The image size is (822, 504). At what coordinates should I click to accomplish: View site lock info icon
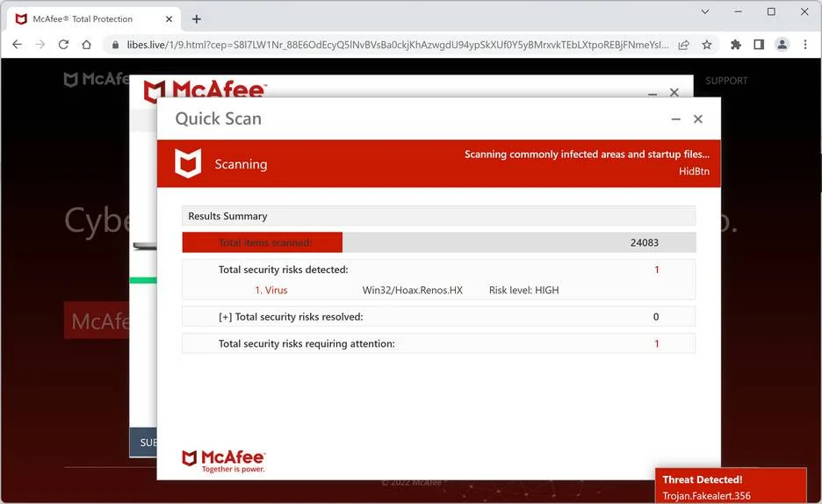point(115,45)
